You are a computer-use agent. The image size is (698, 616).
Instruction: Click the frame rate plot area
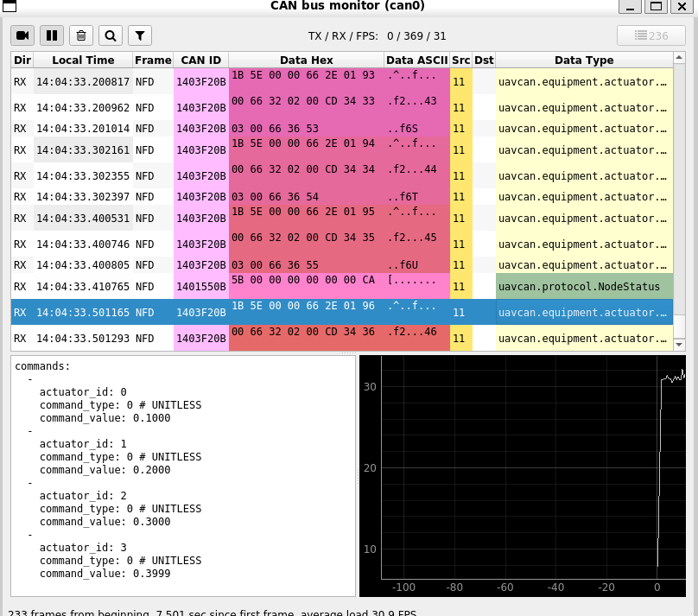527,475
